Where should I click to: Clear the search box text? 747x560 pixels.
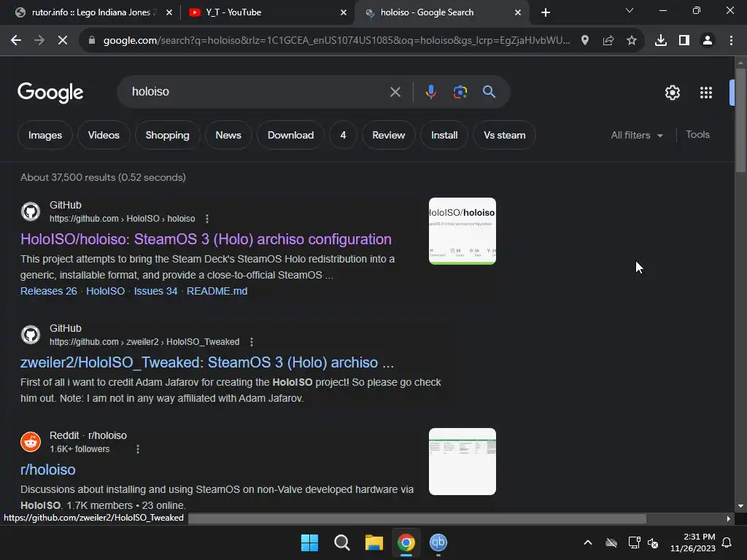[395, 92]
